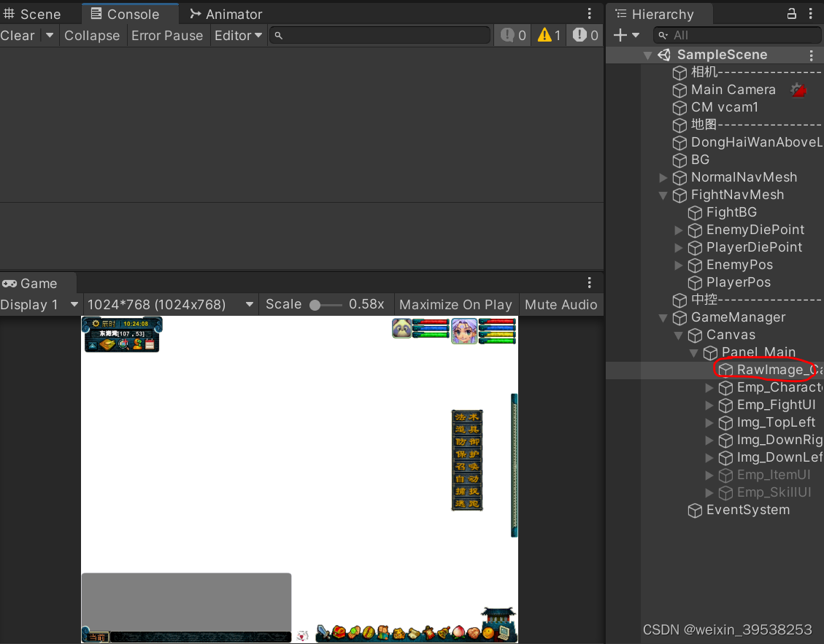Click the 防御 battle menu button
Viewport: 824px width, 644px height.
[466, 442]
